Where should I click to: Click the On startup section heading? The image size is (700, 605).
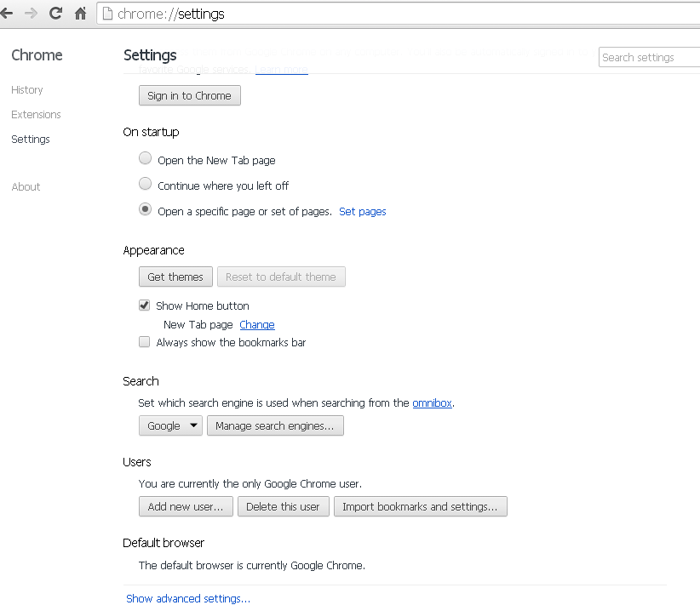152,133
